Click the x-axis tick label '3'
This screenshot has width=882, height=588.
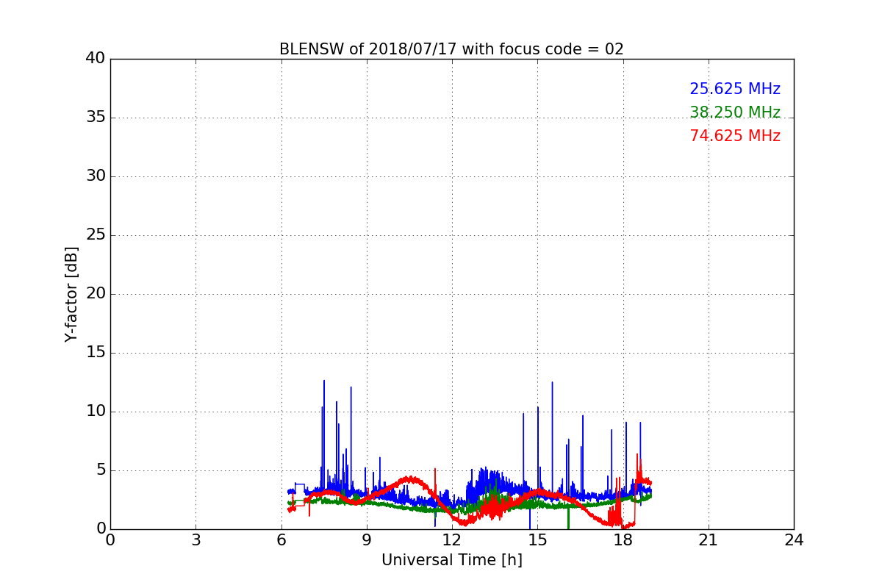[196, 540]
